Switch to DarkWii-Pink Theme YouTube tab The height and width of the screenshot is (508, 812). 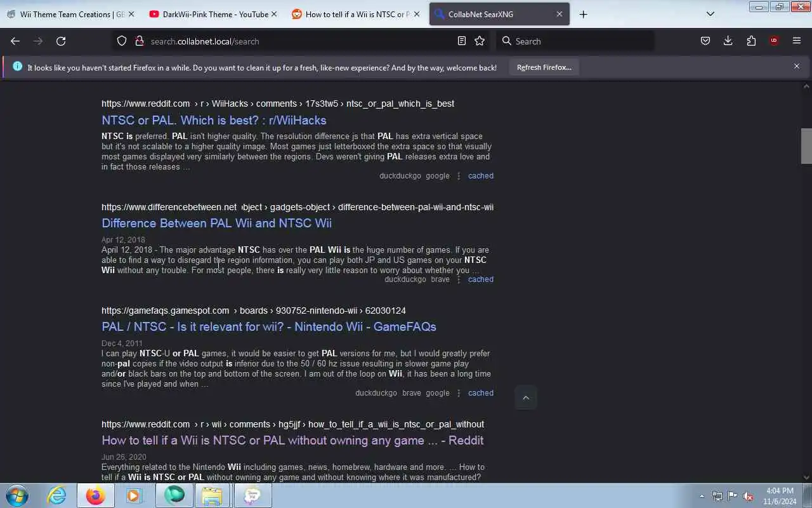tap(214, 14)
